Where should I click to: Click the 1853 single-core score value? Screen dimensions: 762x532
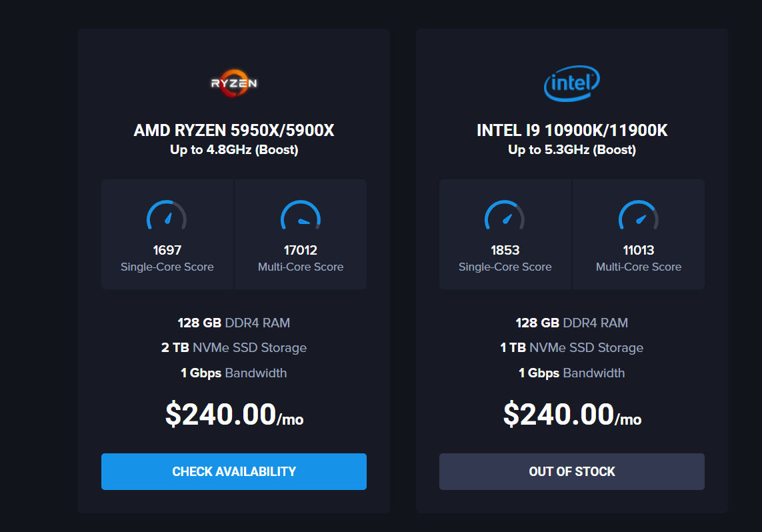coord(505,250)
